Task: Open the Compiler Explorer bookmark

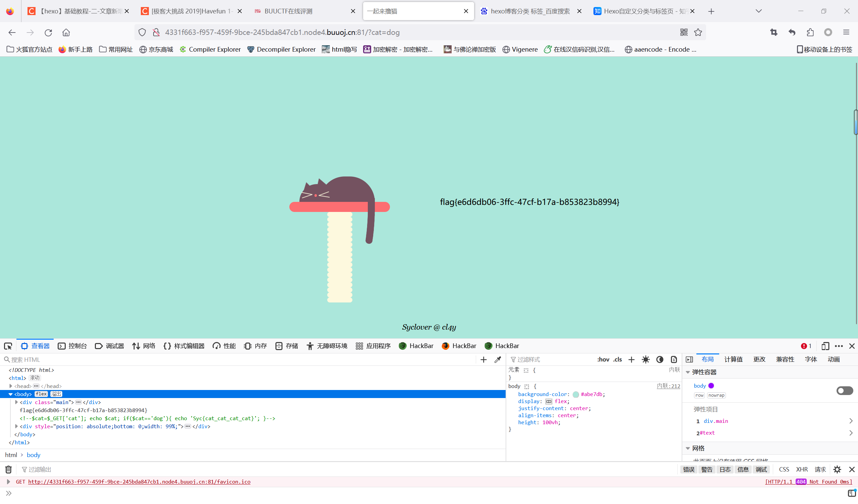Action: (210, 49)
